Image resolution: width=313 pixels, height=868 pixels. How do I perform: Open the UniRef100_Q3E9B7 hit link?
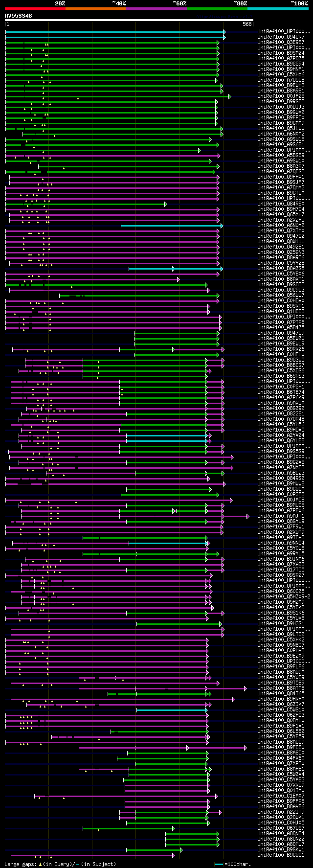point(281,43)
